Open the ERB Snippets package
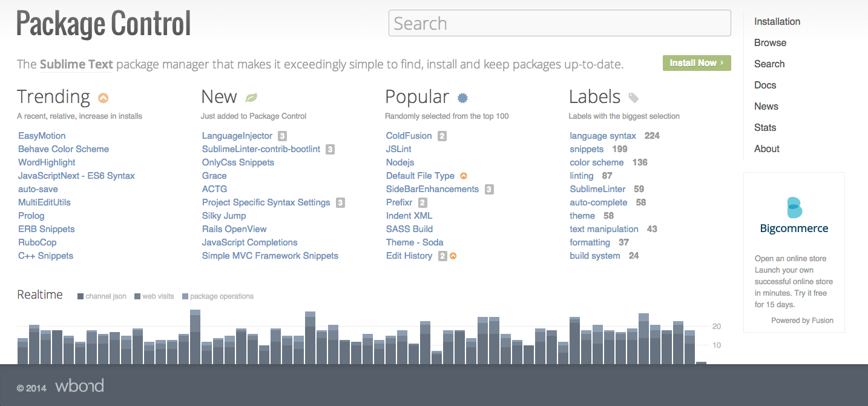The image size is (868, 406). click(47, 229)
